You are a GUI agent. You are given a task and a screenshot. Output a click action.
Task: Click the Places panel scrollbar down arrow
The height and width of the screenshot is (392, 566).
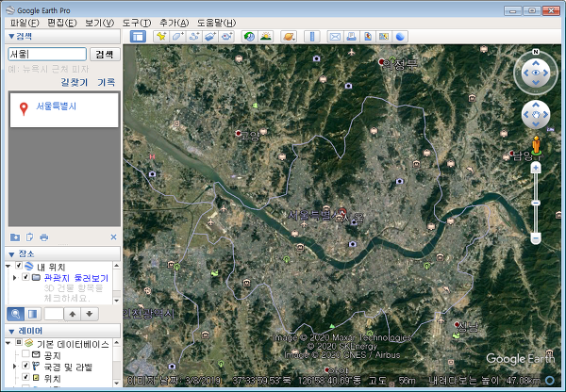117,300
